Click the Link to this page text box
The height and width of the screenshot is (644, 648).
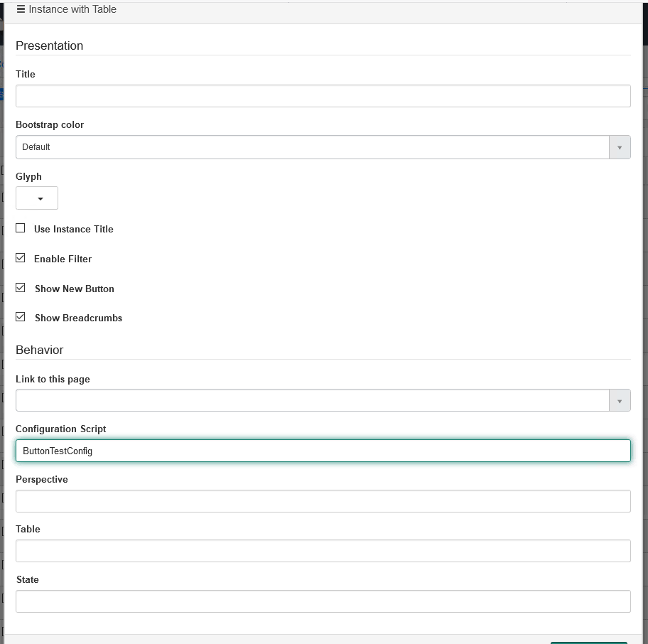(313, 399)
